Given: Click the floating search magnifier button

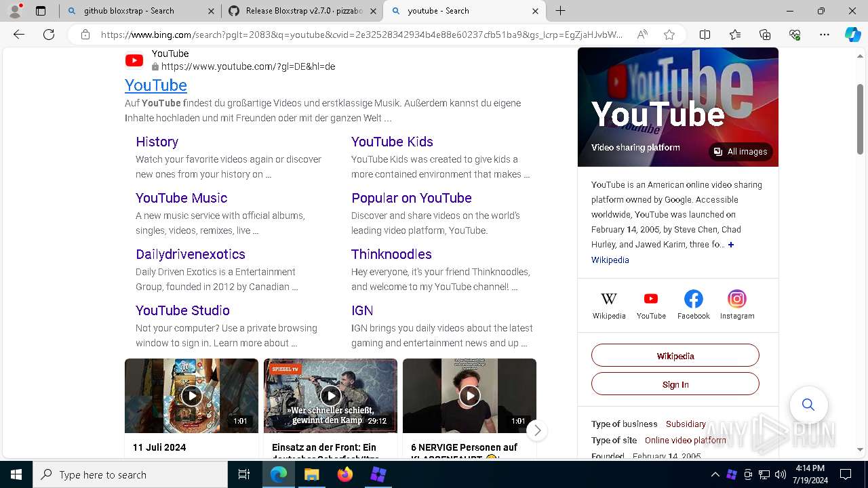Looking at the screenshot, I should tap(808, 405).
